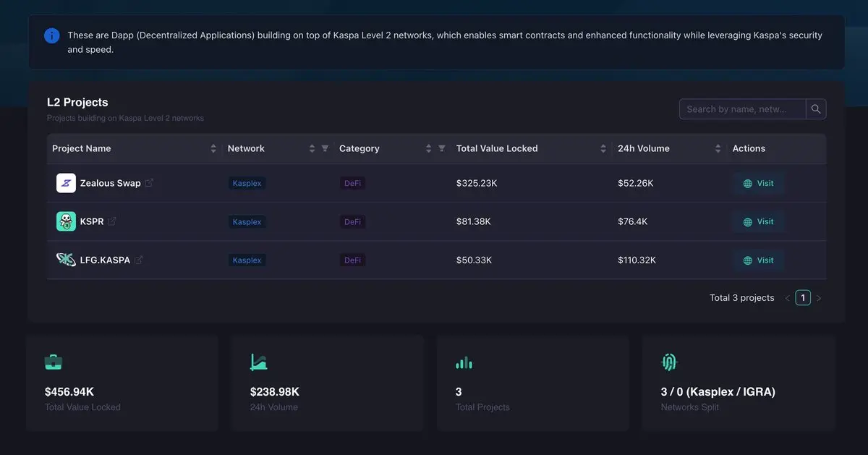Click the Zealous Swap logo

point(66,183)
